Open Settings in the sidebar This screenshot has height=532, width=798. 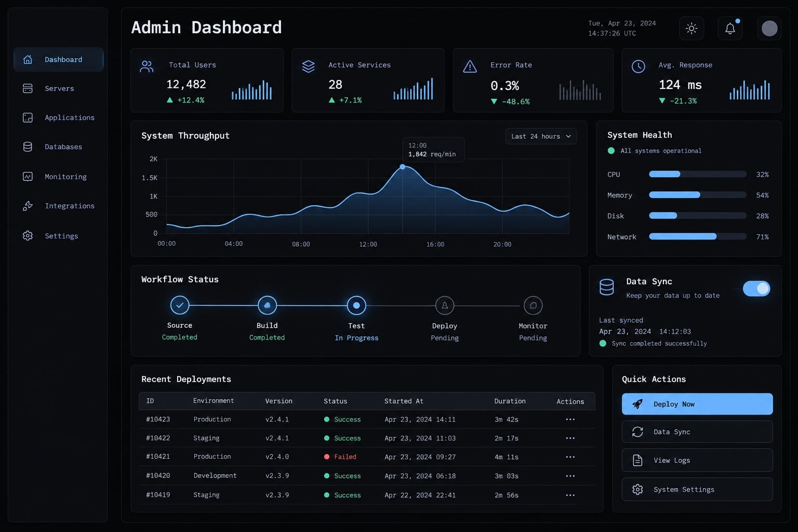(58, 236)
